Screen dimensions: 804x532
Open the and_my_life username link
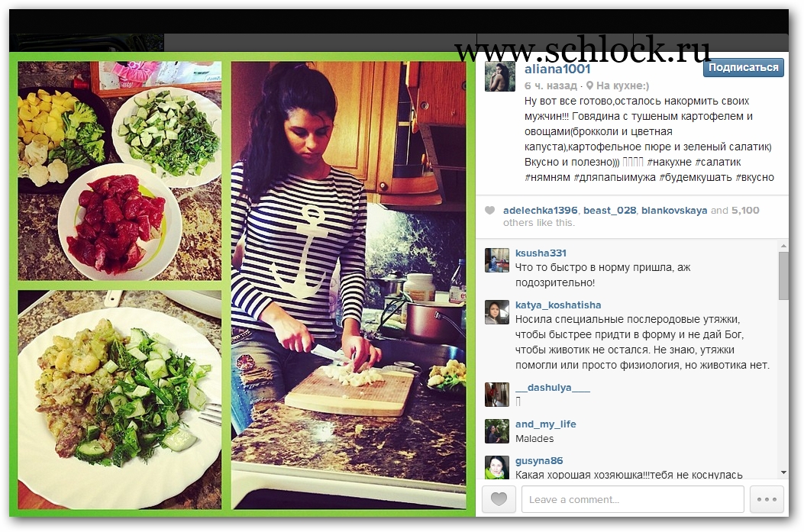(x=546, y=424)
